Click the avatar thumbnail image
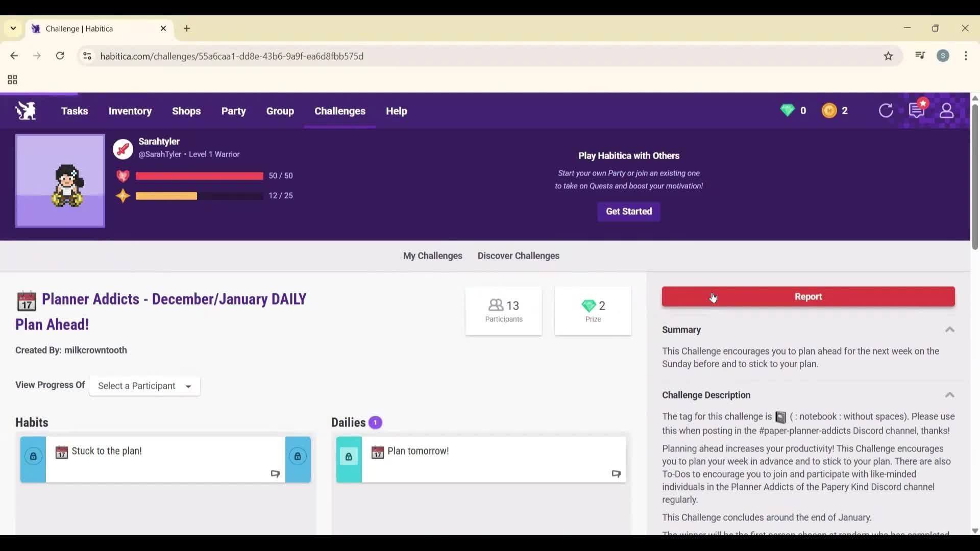The image size is (980, 551). click(x=60, y=181)
